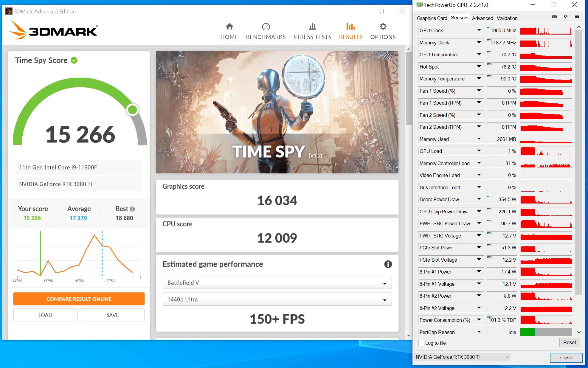Click the Average 17 379 score
Image resolution: width=588 pixels, height=368 pixels.
click(x=78, y=218)
